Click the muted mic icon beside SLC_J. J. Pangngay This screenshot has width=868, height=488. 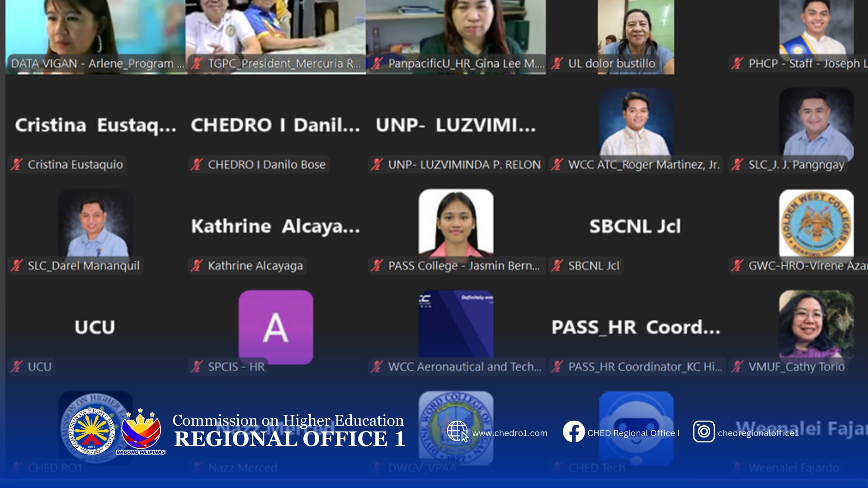[x=737, y=164]
